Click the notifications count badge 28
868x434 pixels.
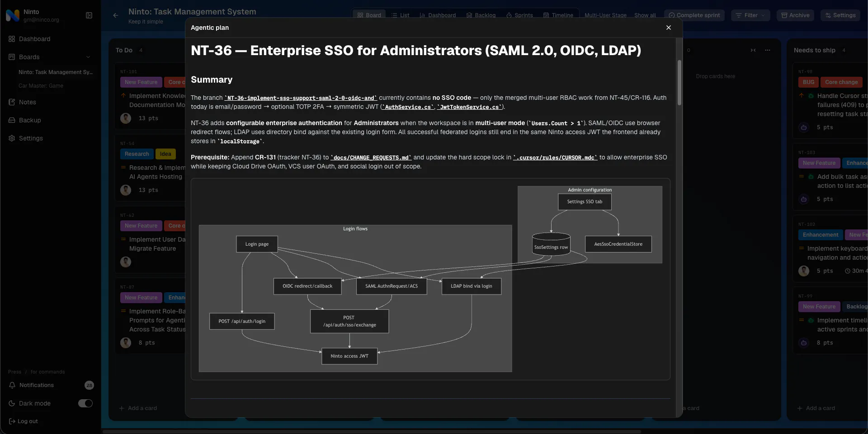[89, 385]
